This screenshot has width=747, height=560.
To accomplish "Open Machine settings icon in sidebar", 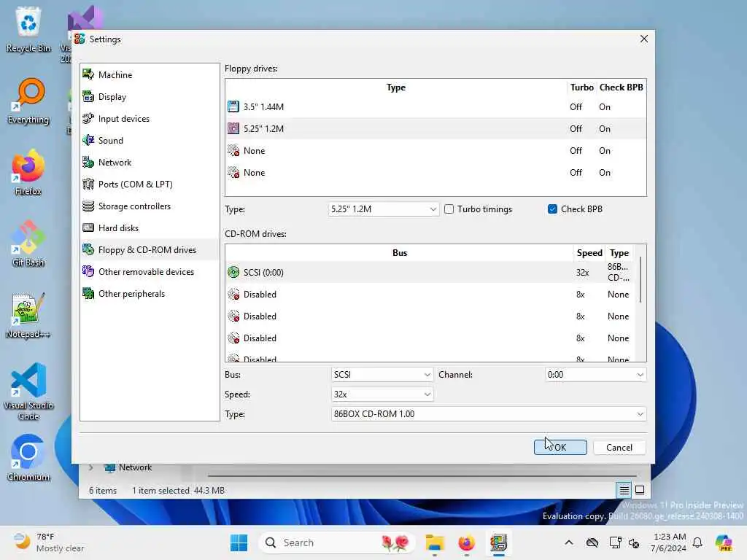I will pyautogui.click(x=88, y=74).
